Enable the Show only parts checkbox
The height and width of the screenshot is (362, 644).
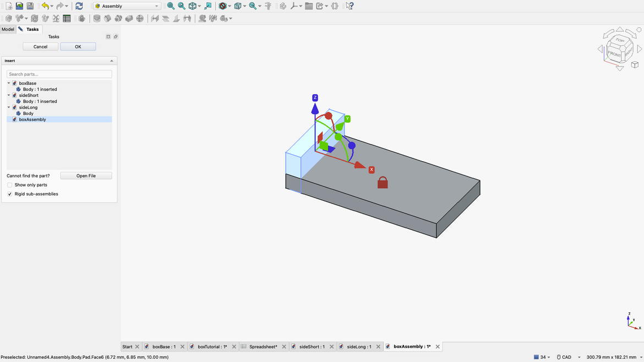(10, 185)
